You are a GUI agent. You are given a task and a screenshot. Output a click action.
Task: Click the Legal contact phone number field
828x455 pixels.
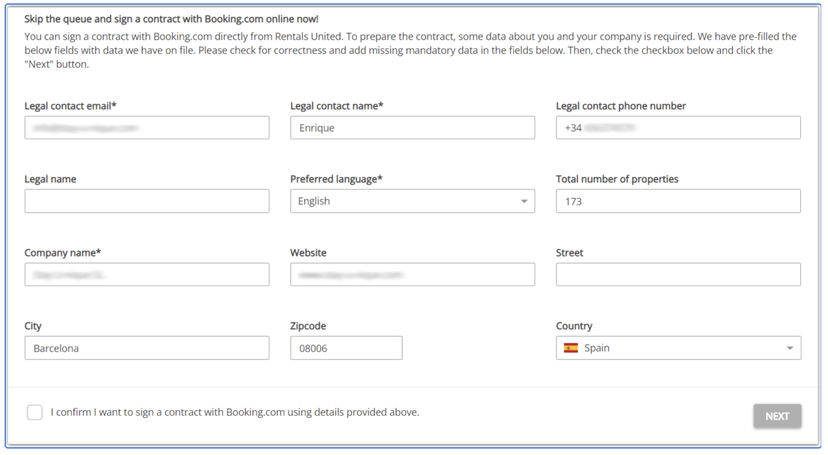pos(678,128)
